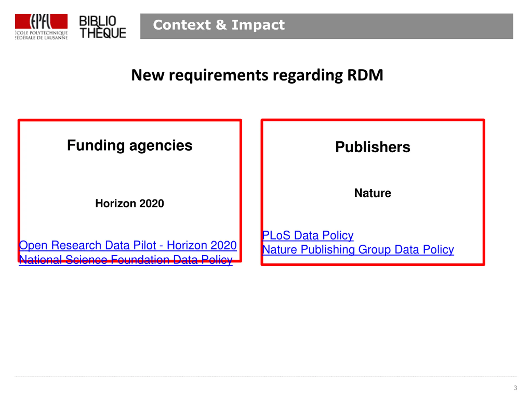This screenshot has height=399, width=532.
Task: Open Nature Publishing Group Data Policy link
Action: [358, 250]
